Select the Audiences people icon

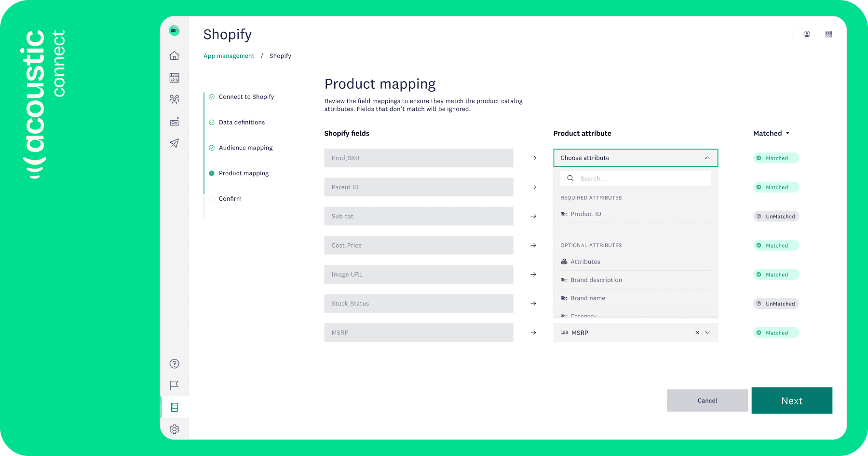pyautogui.click(x=174, y=99)
